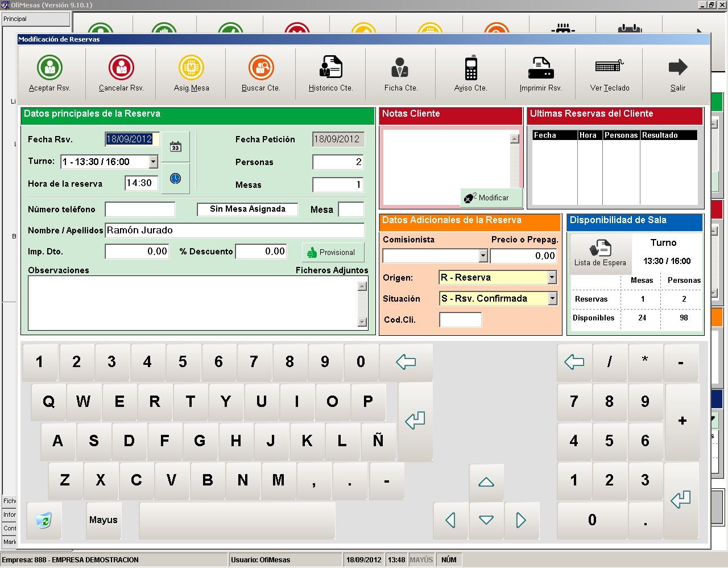Click the Principal tab in background window
Viewport: 728px width, 568px height.
(x=35, y=19)
